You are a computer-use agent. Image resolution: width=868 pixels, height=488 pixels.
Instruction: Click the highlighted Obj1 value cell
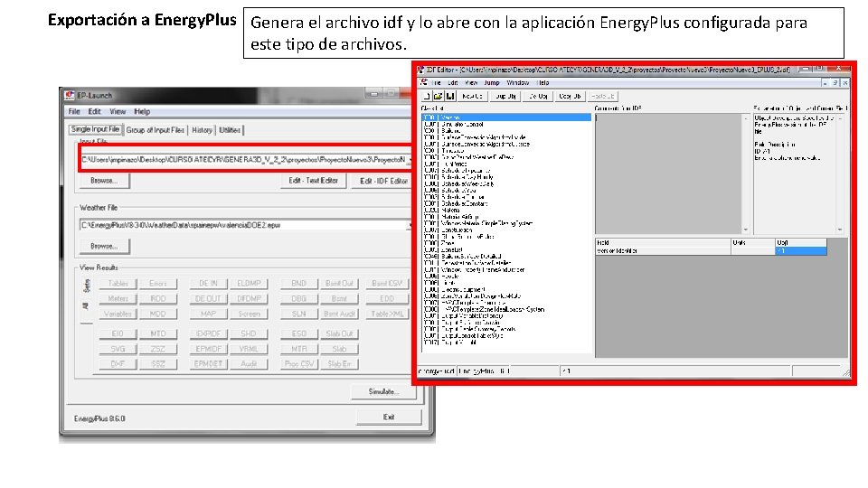[800, 250]
